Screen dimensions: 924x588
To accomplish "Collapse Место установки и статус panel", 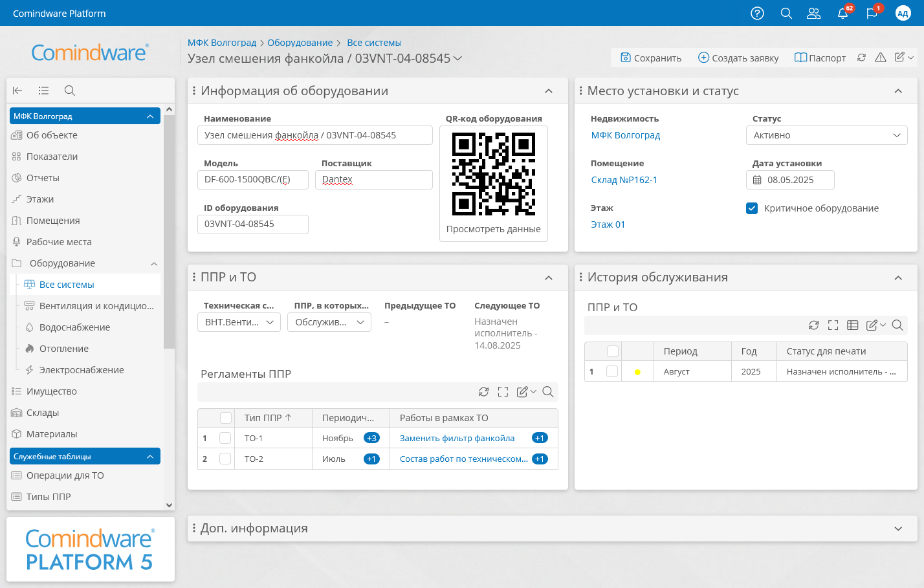I will tap(898, 91).
